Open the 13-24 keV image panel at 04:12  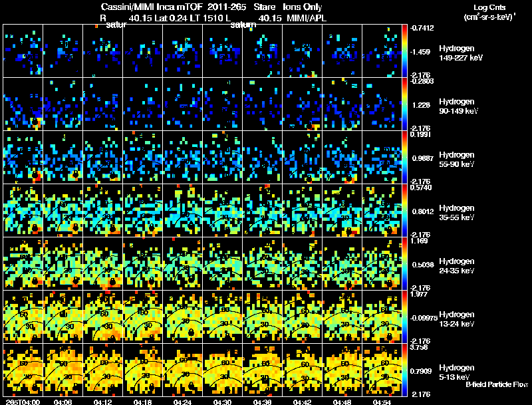[x=103, y=317]
